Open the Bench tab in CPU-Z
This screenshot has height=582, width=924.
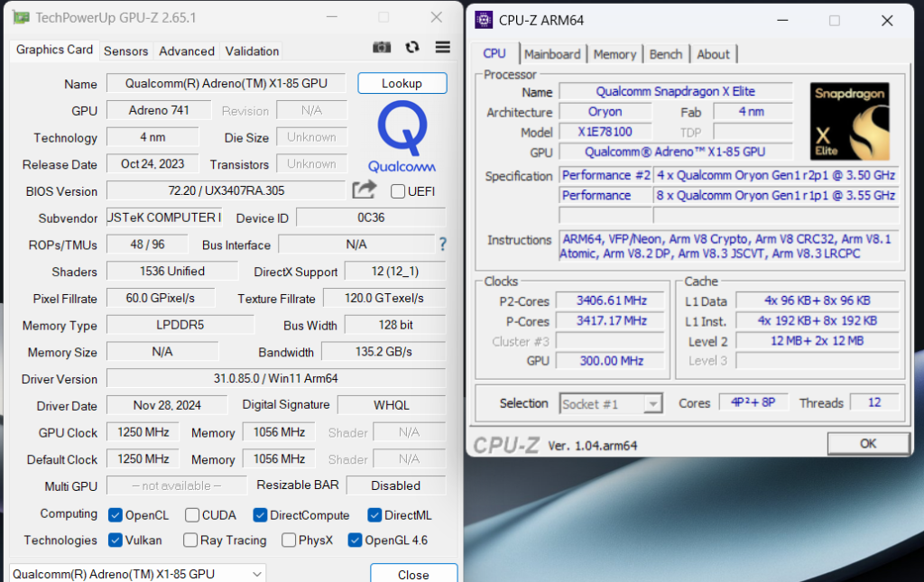coord(666,54)
